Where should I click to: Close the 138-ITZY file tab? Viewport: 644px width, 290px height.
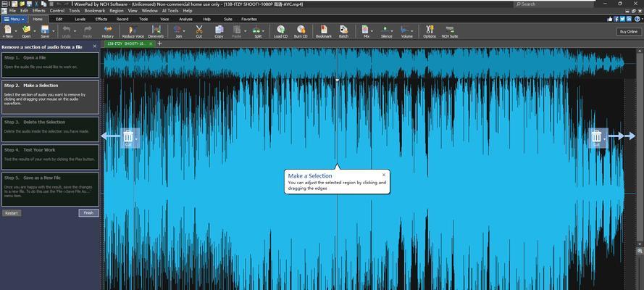(x=151, y=43)
